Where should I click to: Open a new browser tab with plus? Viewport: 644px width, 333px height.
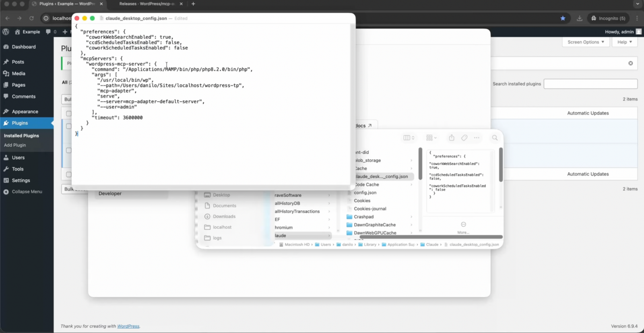(x=193, y=4)
